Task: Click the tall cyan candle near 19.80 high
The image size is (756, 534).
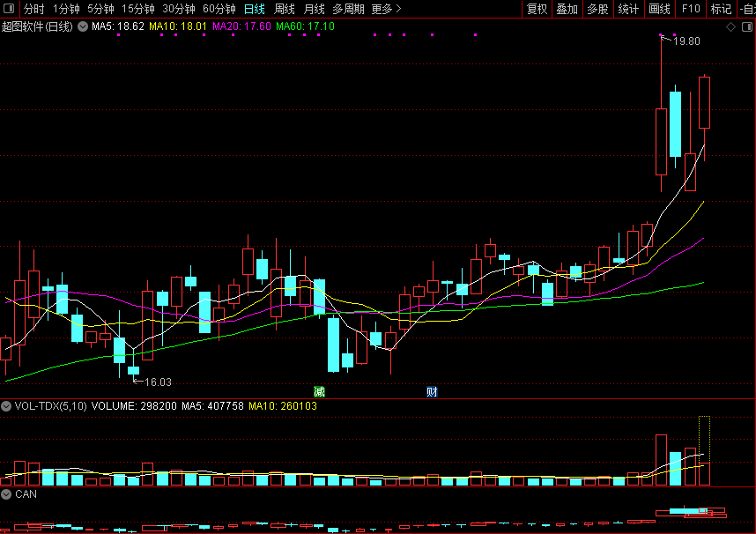Action: 676,124
